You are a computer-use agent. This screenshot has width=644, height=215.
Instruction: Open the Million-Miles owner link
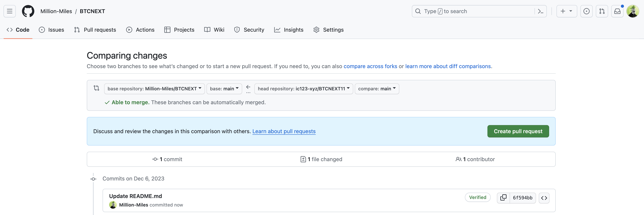coord(56,11)
